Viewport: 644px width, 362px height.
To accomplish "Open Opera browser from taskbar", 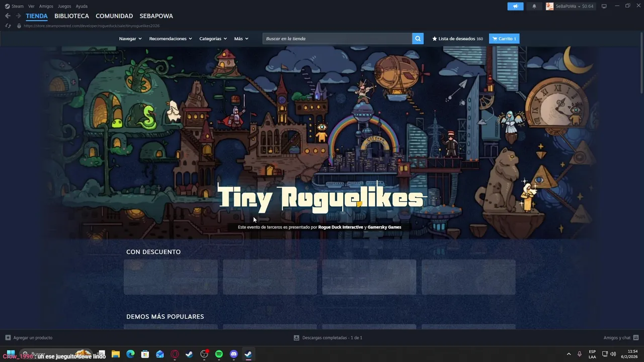I will pyautogui.click(x=175, y=354).
